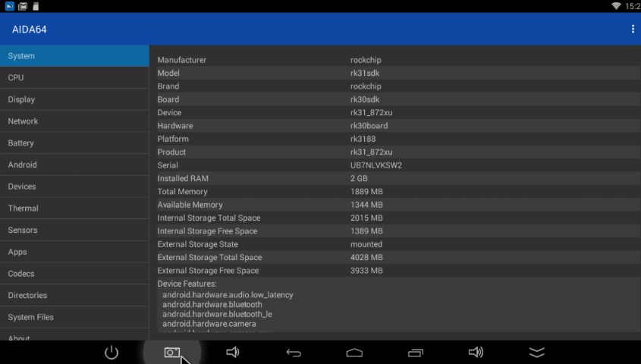The height and width of the screenshot is (364, 641).
Task: Select Internal Storage Free Space value 1389 MB
Action: point(366,231)
